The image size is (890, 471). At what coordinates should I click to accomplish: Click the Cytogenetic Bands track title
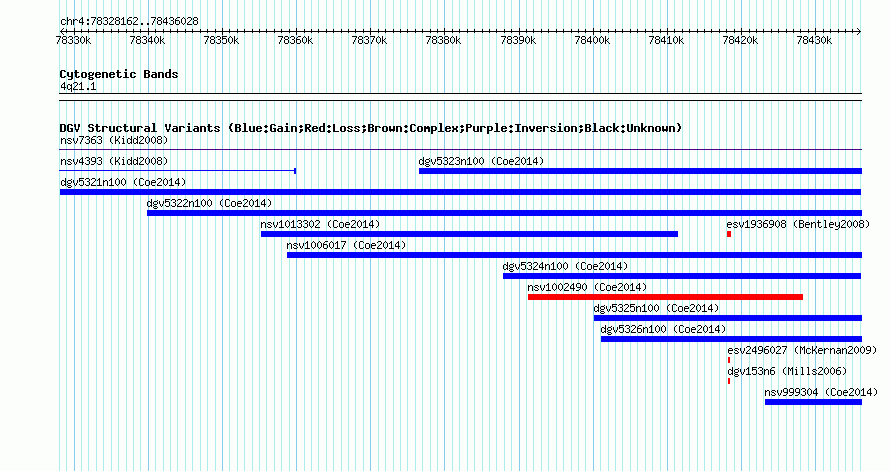point(119,74)
